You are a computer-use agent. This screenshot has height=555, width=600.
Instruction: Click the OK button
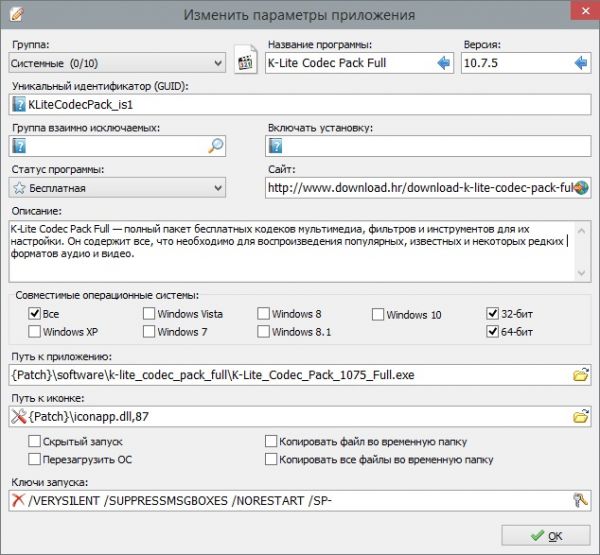point(546,535)
